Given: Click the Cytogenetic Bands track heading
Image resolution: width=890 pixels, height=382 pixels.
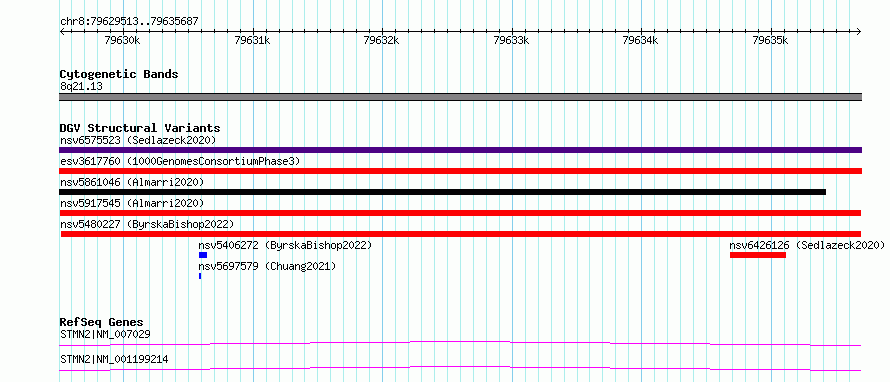Looking at the screenshot, I should click(x=119, y=74).
